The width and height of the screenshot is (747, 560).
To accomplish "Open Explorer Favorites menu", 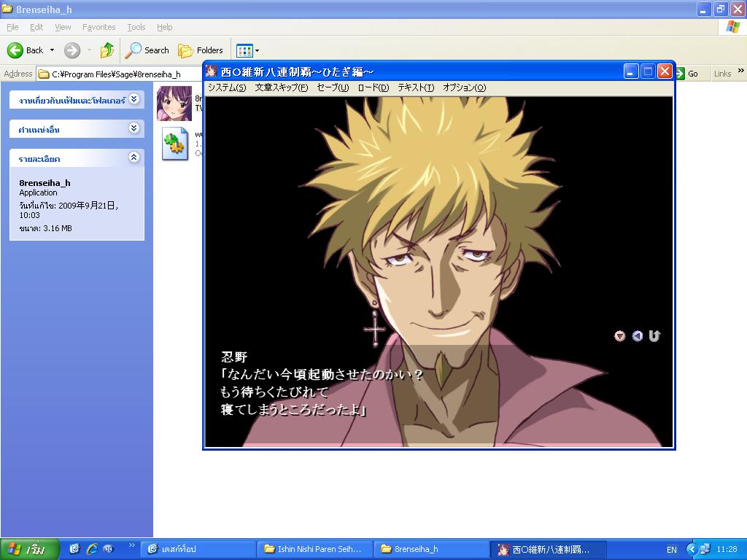I will pyautogui.click(x=98, y=27).
